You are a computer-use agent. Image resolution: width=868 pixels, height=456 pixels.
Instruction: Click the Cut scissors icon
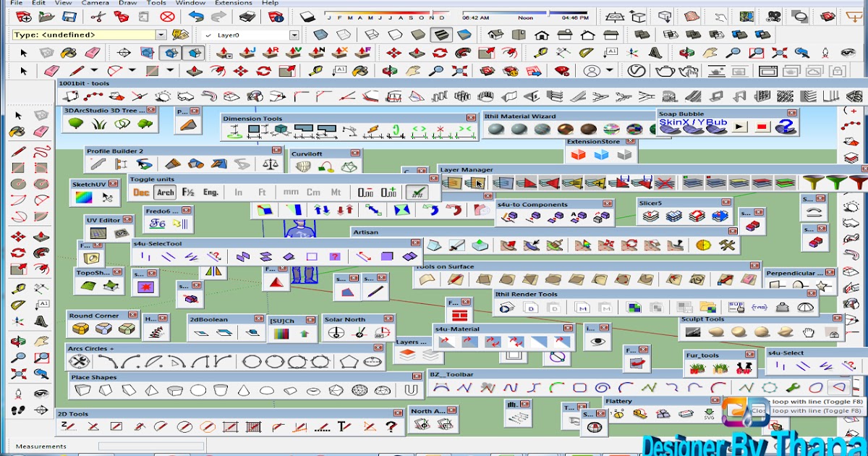pos(99,16)
